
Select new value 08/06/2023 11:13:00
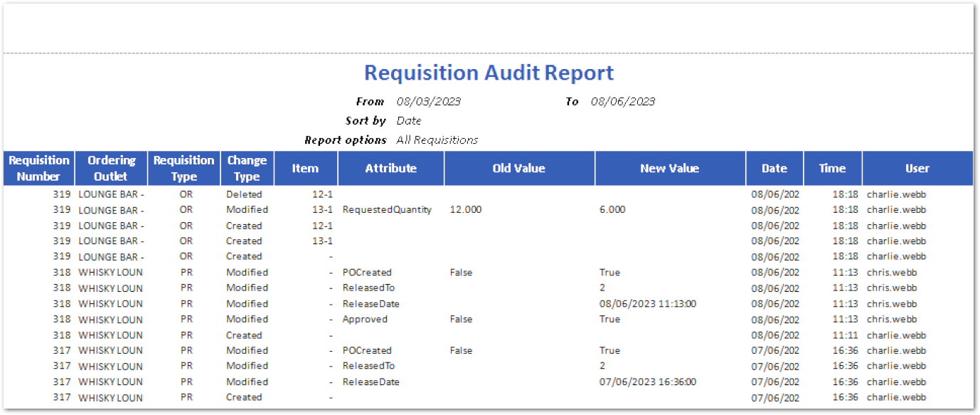click(648, 304)
